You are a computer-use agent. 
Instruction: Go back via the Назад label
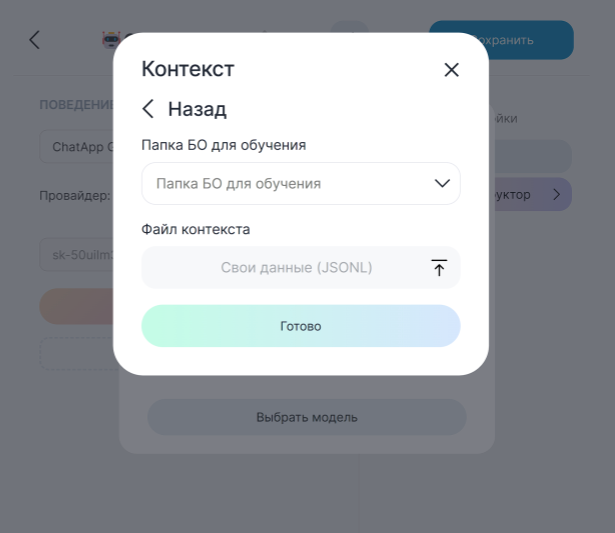coord(197,109)
